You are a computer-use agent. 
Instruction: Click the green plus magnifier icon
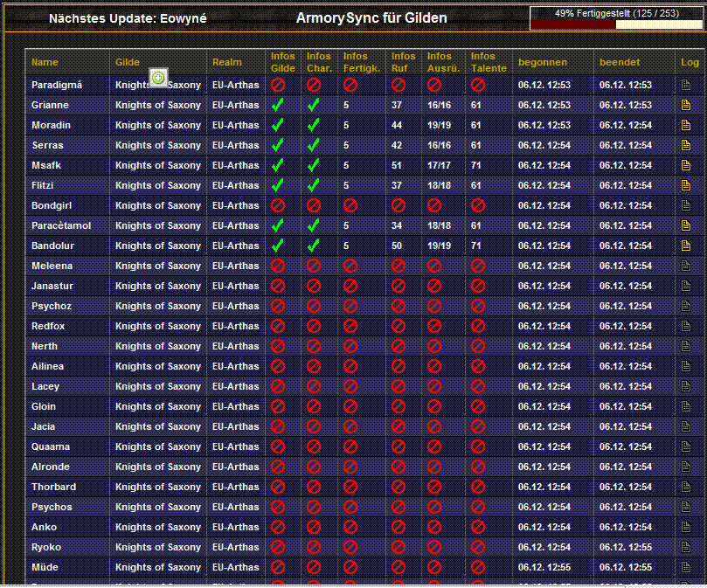pyautogui.click(x=158, y=78)
